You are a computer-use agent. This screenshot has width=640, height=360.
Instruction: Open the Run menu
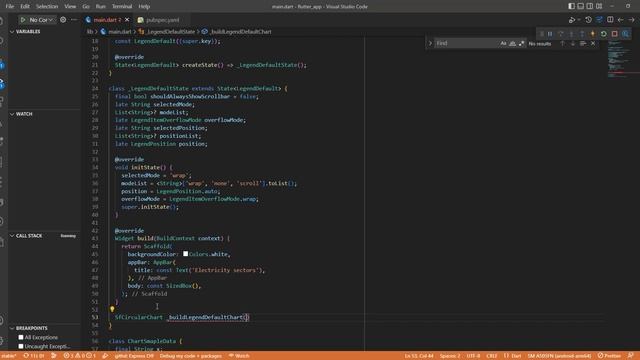coord(100,7)
